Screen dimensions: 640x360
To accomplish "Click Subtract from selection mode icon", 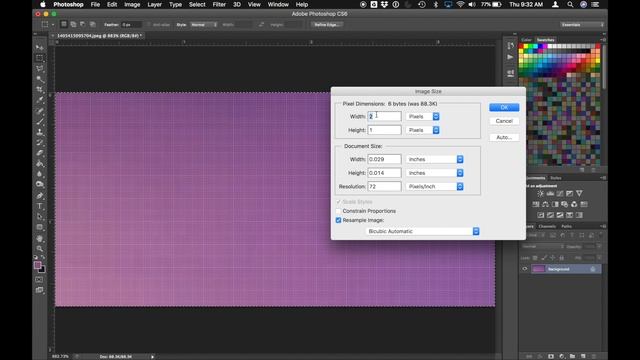I will pos(83,24).
